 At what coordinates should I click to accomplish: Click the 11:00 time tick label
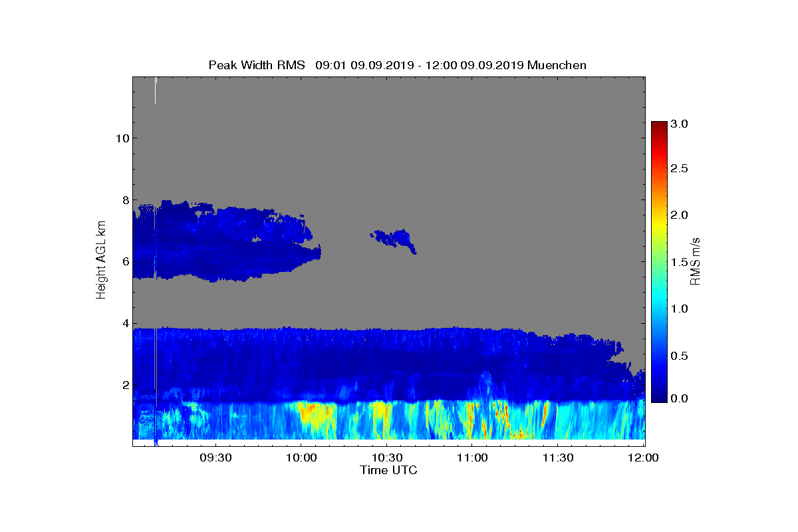(x=473, y=458)
